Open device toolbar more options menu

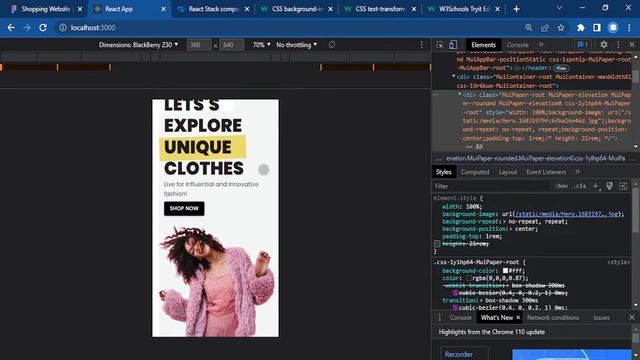[422, 45]
